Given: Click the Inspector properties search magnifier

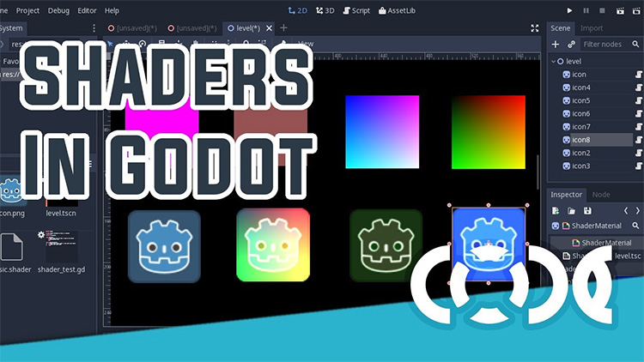Looking at the screenshot, I should coord(635,226).
